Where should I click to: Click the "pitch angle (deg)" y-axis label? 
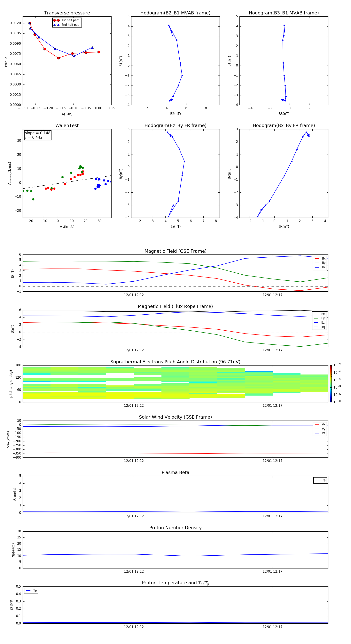coord(11,384)
